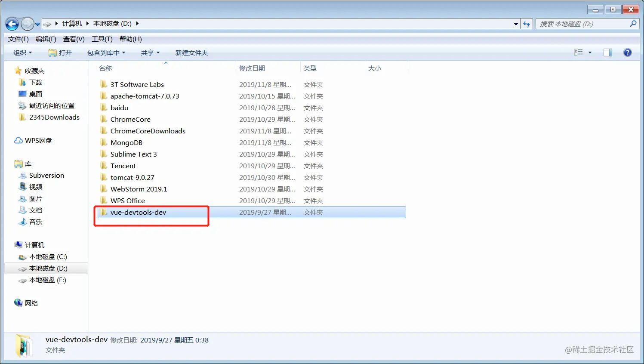Toggle the preview pane button

point(608,52)
